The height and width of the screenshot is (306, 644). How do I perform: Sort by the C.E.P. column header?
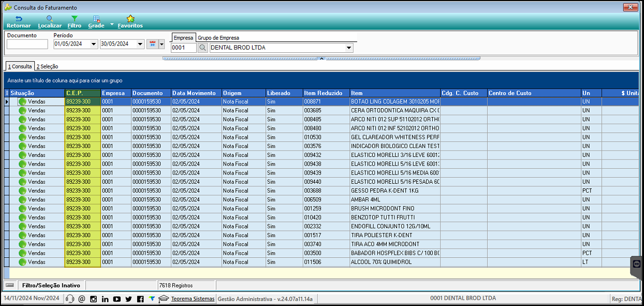(x=82, y=93)
